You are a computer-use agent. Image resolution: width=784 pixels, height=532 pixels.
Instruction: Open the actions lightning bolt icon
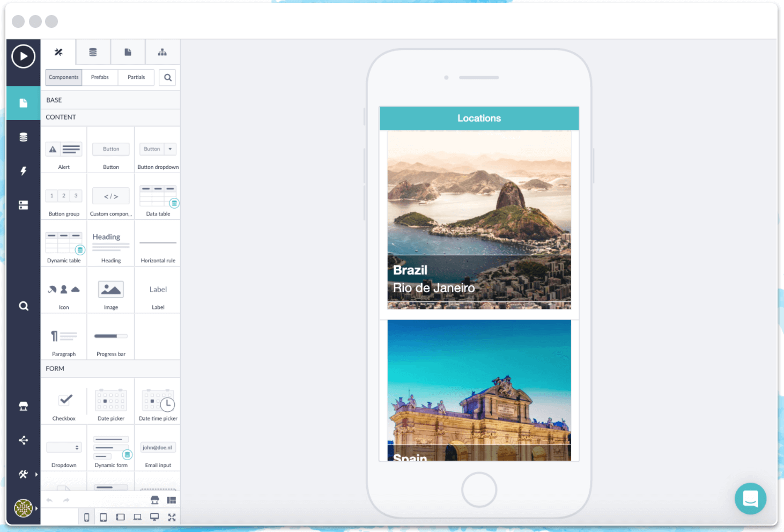tap(24, 171)
